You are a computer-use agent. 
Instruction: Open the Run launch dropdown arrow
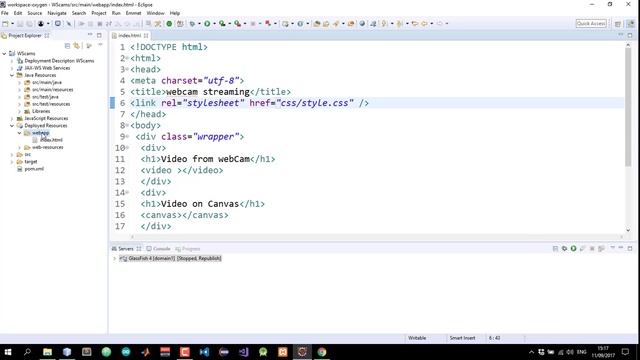(x=214, y=24)
